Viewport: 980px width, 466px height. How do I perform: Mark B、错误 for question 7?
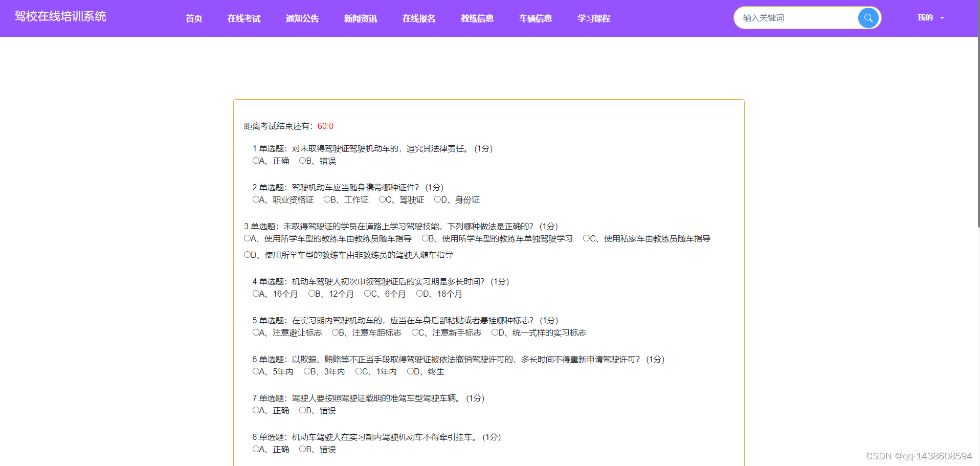pyautogui.click(x=302, y=410)
